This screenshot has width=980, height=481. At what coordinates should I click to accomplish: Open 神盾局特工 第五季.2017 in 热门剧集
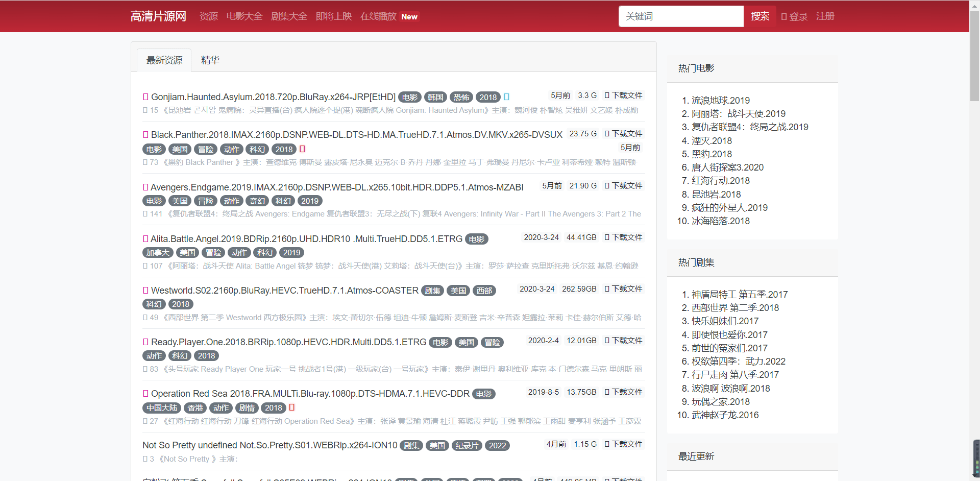coord(740,295)
